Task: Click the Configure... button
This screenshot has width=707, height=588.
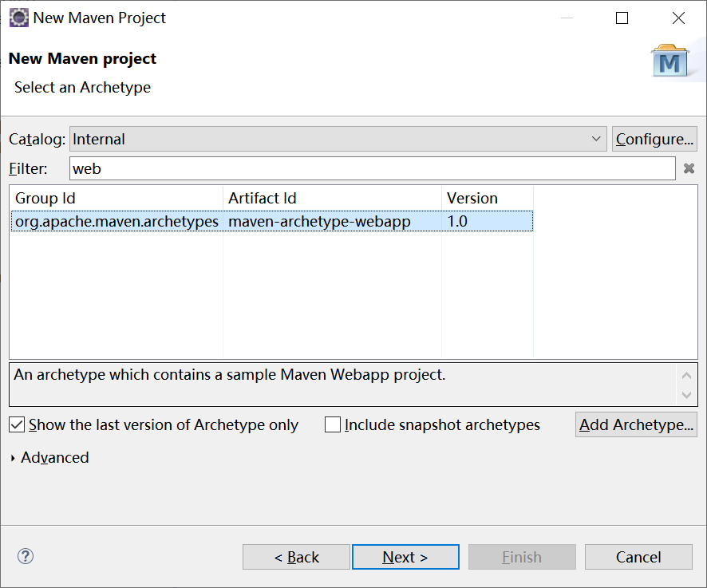Action: click(654, 139)
